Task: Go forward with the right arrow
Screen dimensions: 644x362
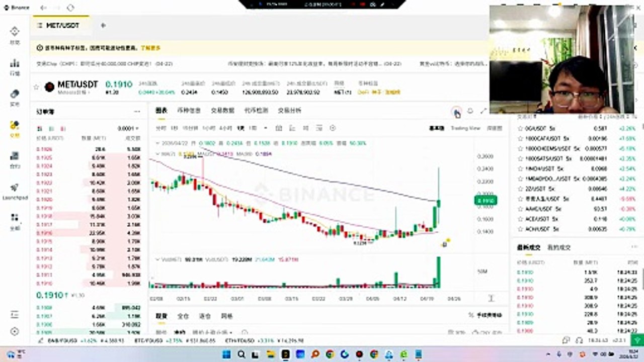Action: 56,8
